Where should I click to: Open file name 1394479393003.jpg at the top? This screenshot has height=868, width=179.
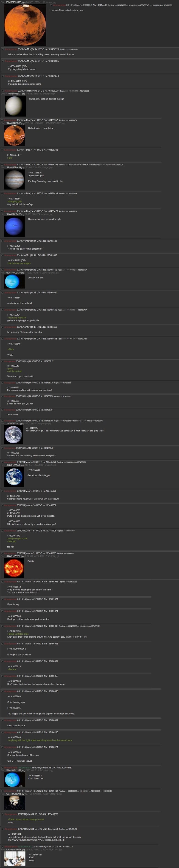point(15,2)
